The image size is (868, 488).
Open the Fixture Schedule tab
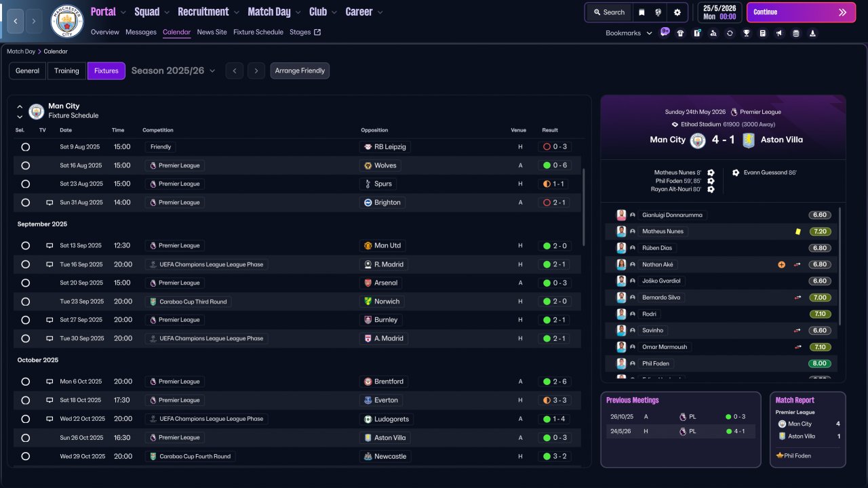(x=258, y=33)
